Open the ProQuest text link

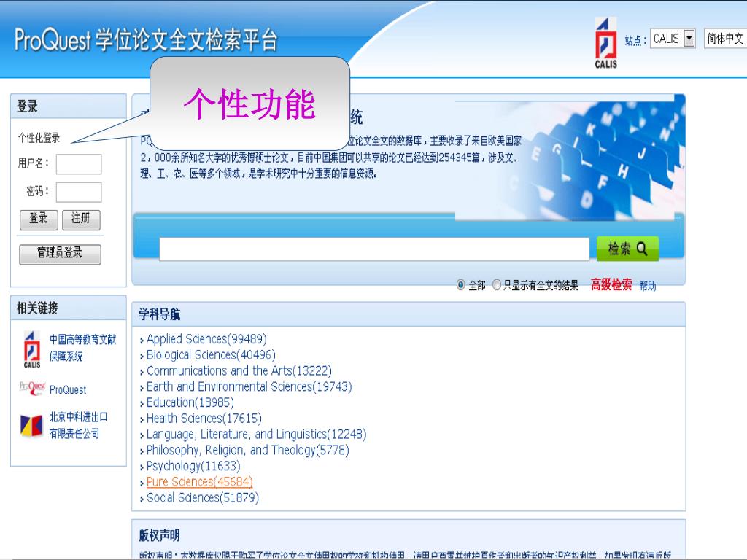pyautogui.click(x=68, y=390)
